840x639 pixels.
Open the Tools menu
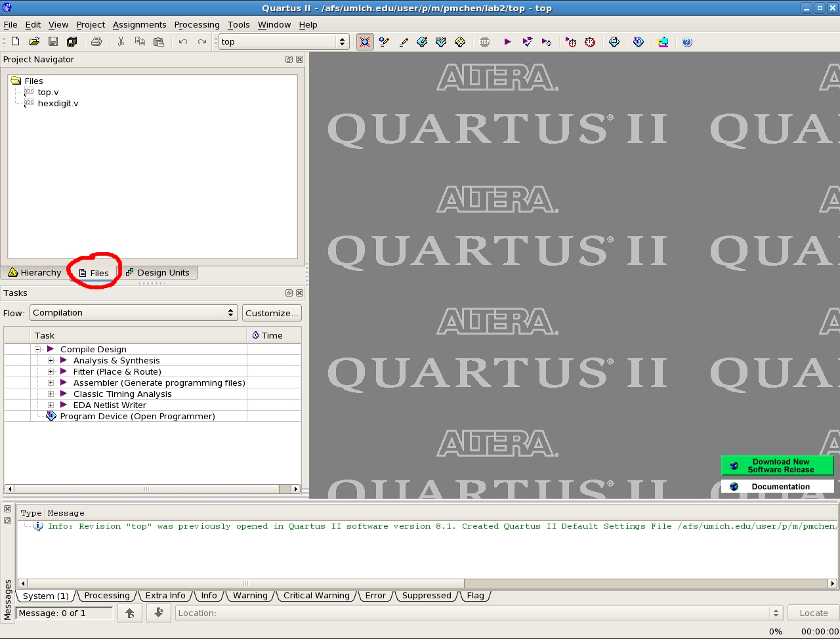click(x=238, y=24)
